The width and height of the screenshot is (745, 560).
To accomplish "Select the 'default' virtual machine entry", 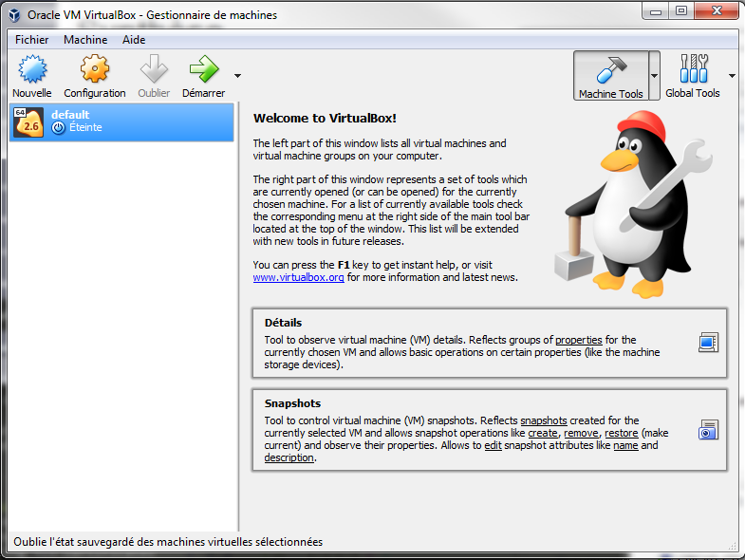I will coord(121,121).
